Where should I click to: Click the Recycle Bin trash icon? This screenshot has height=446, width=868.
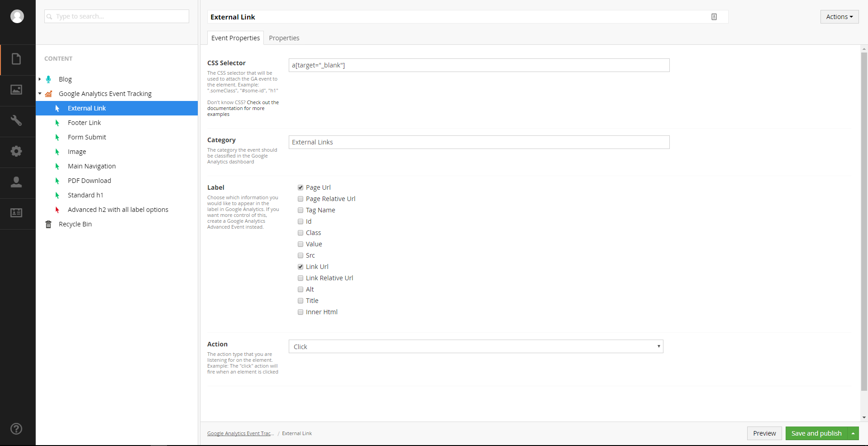pos(48,224)
